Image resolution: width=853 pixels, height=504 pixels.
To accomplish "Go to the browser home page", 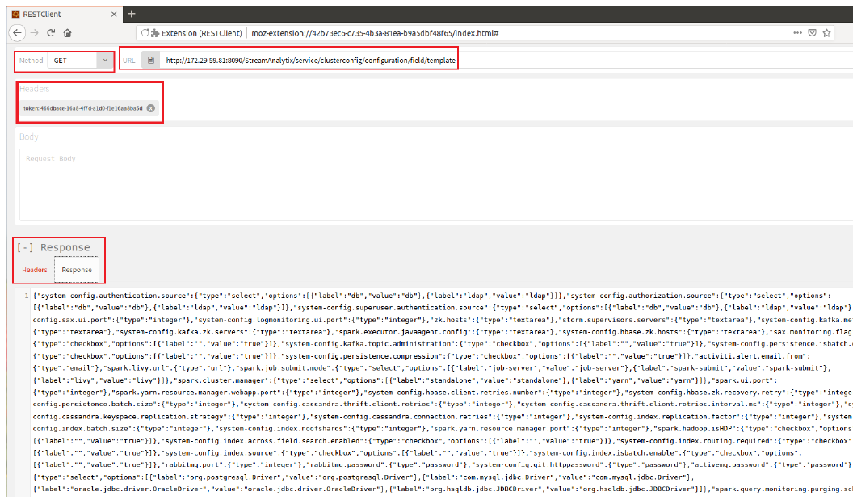I will [68, 33].
